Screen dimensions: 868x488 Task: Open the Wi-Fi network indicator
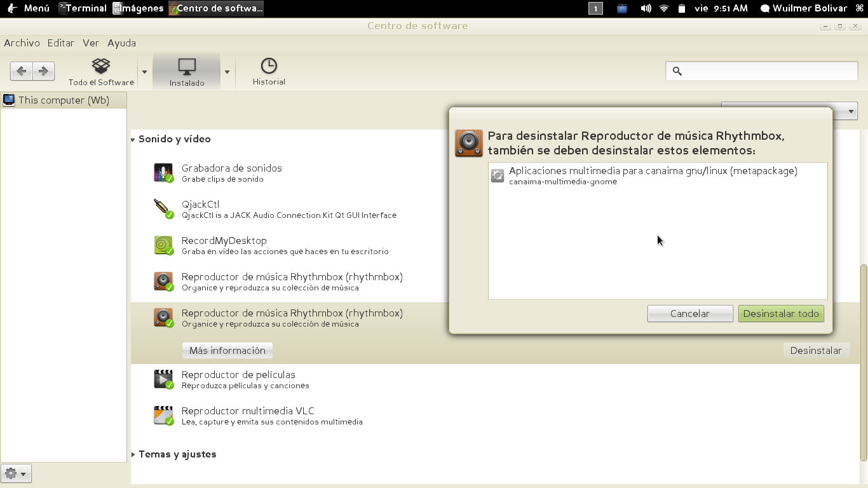[x=664, y=8]
